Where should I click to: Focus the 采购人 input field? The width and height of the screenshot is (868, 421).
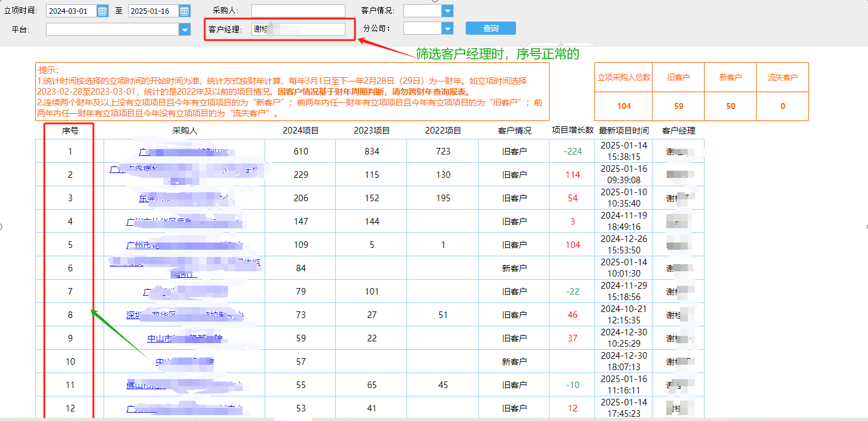click(298, 11)
